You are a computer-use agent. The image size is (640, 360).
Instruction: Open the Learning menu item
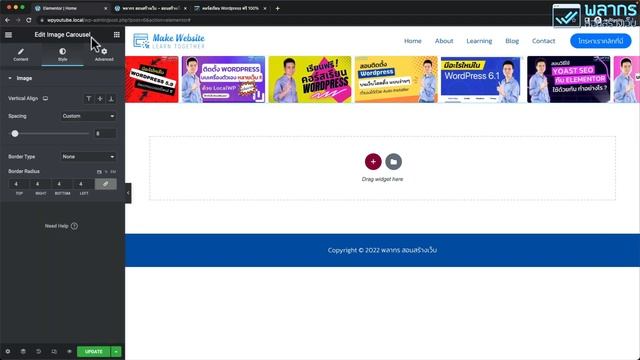479,41
